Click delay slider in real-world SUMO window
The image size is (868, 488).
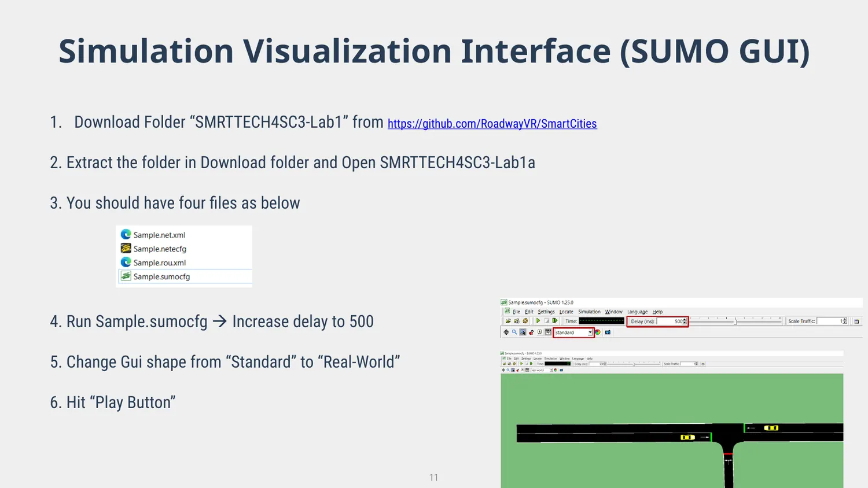pos(634,364)
